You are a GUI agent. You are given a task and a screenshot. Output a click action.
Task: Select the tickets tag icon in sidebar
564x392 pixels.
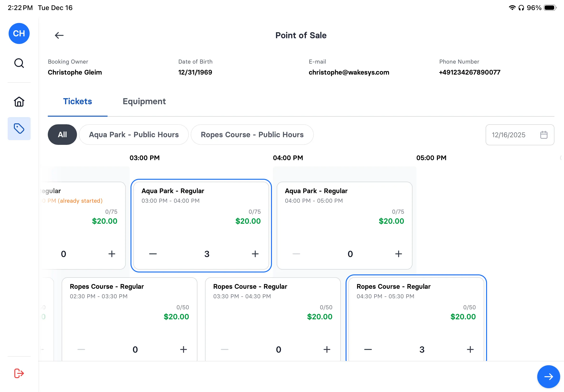[x=19, y=128]
